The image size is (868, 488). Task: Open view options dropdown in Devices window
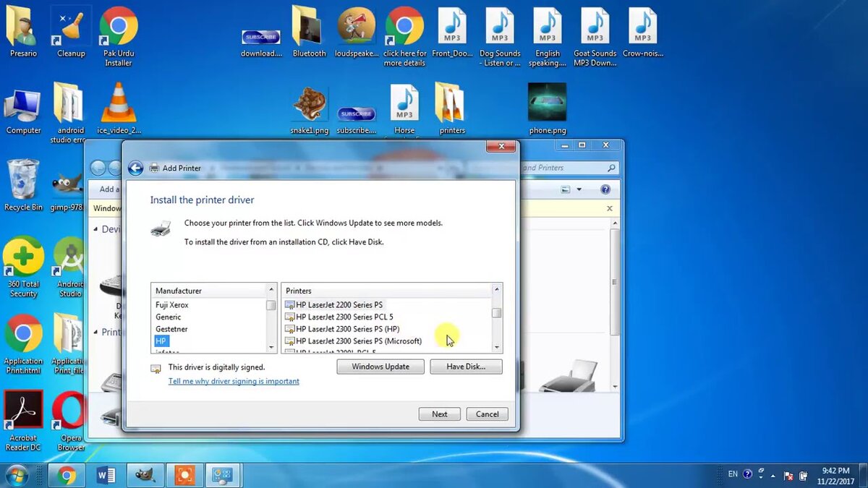pos(579,190)
